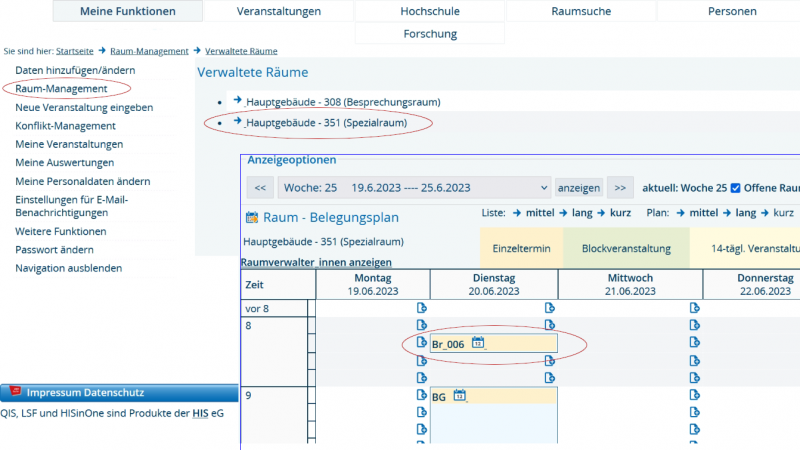
Task: Open Einstellungen für E-Mail-Benachrichtigungen
Action: [x=71, y=206]
